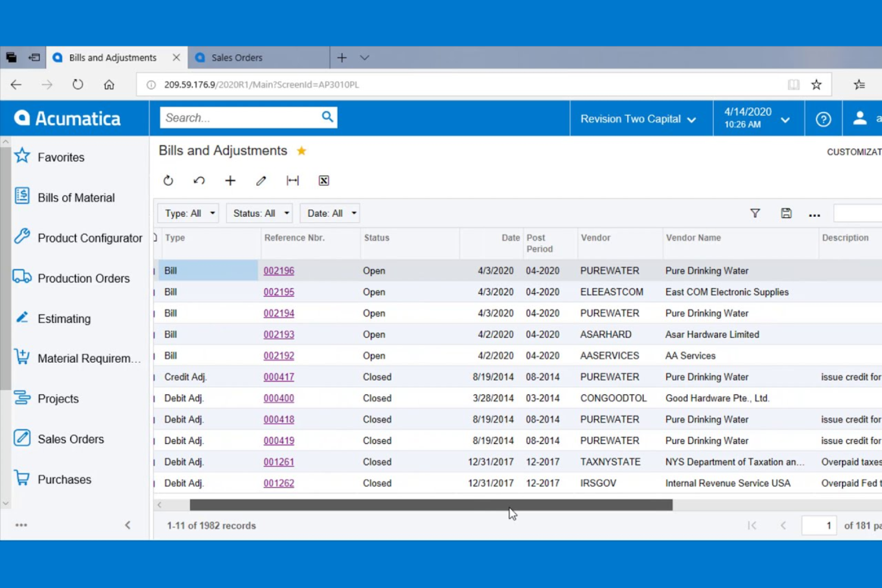The width and height of the screenshot is (882, 588).
Task: Click Fit to Screen columns icon
Action: (x=293, y=181)
